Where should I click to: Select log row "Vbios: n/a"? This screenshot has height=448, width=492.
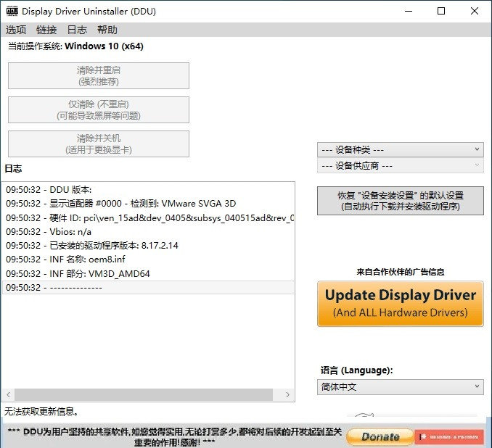[x=148, y=232]
